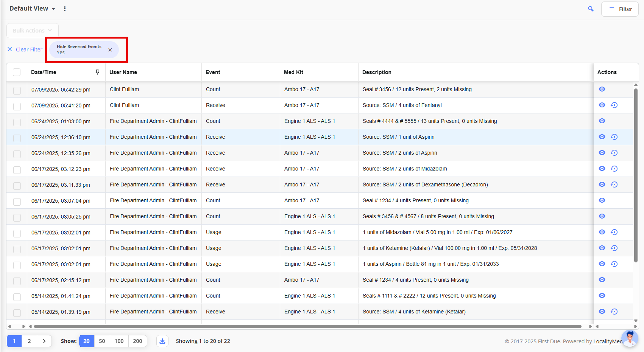View the 4 units of Fentanyl receive event
644x352 pixels.
pos(602,105)
